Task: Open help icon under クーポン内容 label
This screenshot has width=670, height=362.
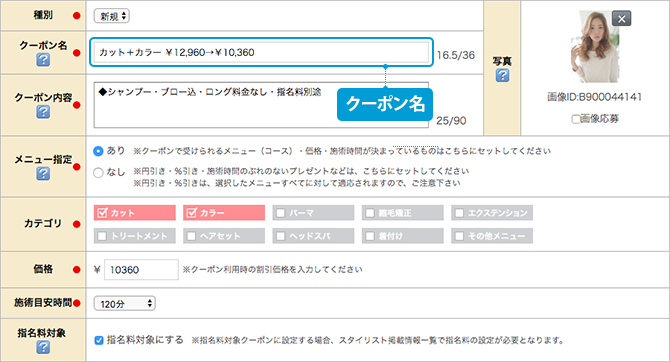Action: (x=43, y=112)
